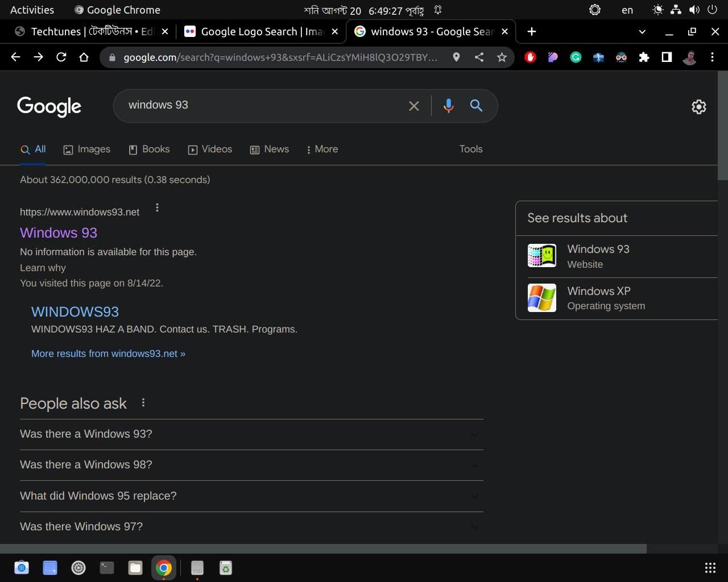Open Google quick settings gear
Image resolution: width=728 pixels, height=582 pixels.
coord(699,107)
